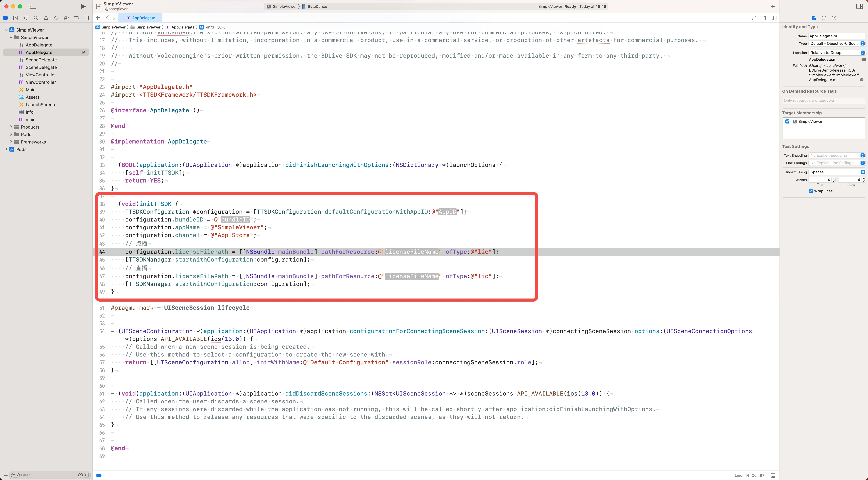Open the editor review changes icon
The height and width of the screenshot is (480, 868).
(753, 18)
